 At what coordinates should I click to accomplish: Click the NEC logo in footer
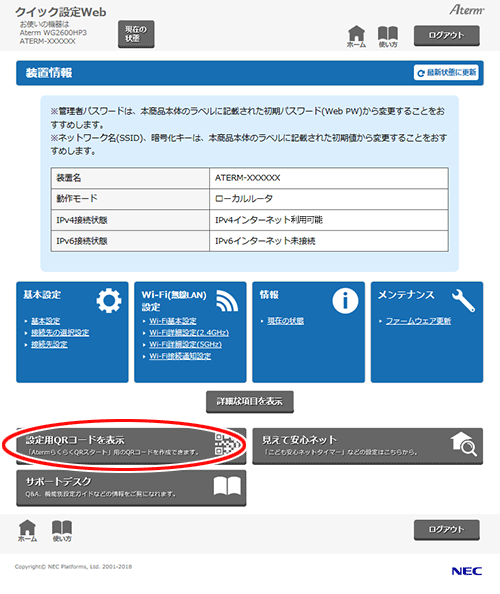pos(467,571)
